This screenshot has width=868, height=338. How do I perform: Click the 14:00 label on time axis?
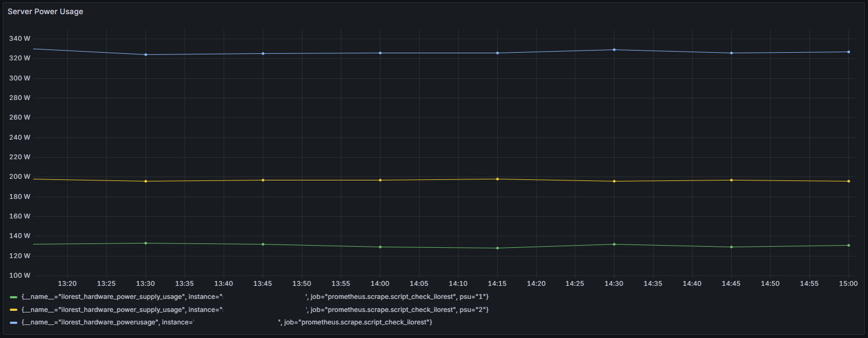(380, 284)
